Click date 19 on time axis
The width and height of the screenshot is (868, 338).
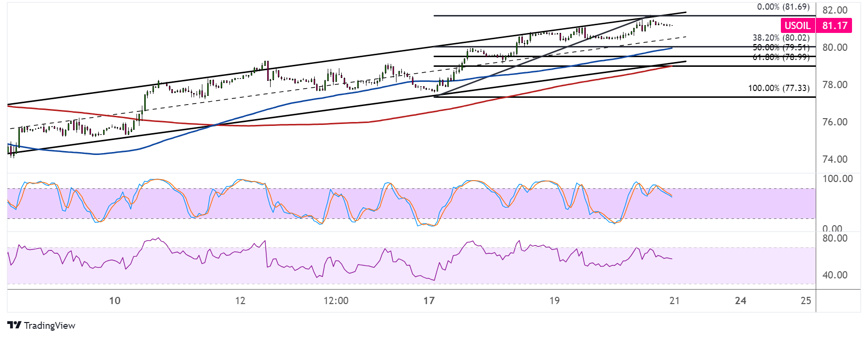pyautogui.click(x=554, y=301)
